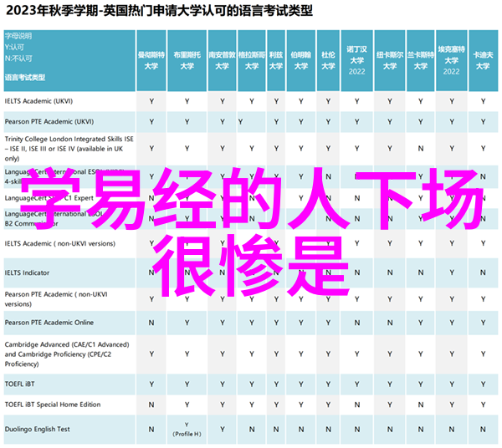Select Duolingo row's N under 卡迪夫大学

click(x=483, y=430)
